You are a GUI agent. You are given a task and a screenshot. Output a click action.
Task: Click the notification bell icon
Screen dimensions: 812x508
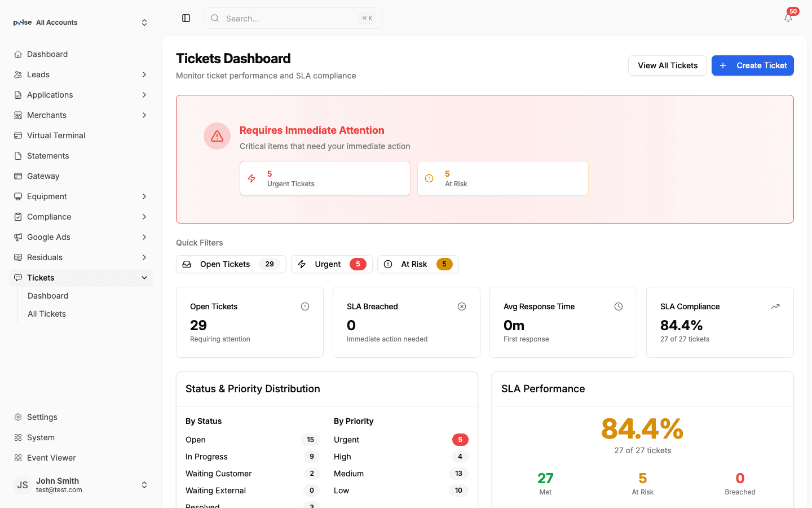coord(788,17)
